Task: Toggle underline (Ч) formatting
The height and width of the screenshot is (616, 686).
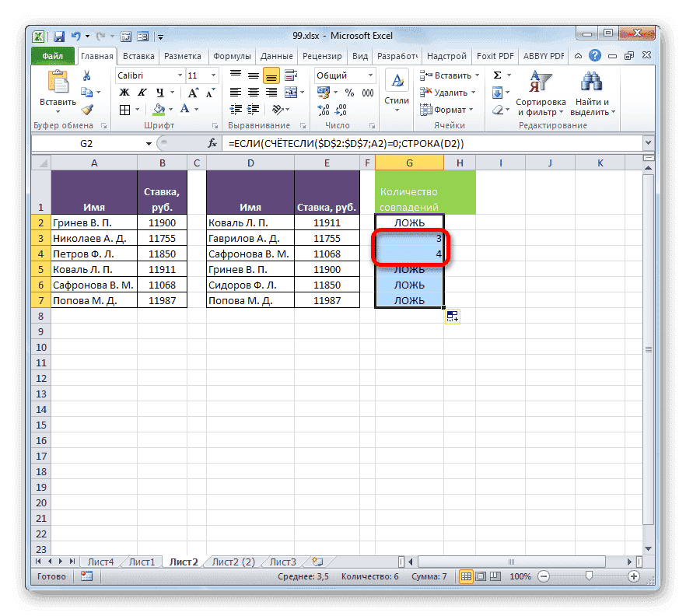Action: (159, 92)
